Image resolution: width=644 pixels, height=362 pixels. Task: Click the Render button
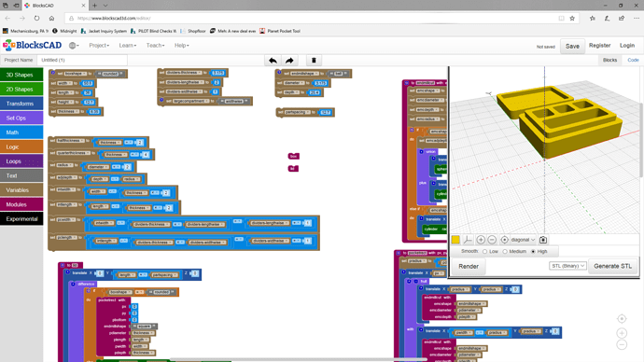(469, 267)
